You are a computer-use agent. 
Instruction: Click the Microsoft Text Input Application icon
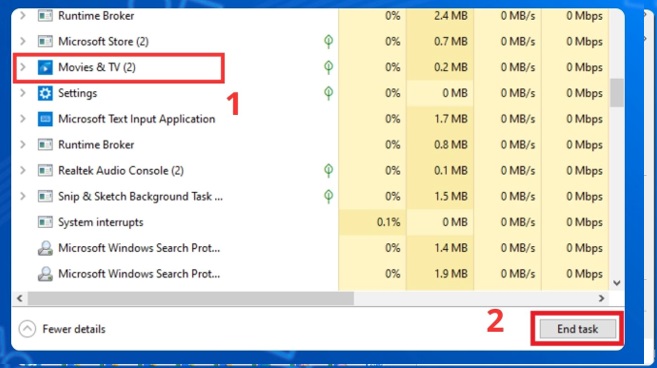point(45,119)
